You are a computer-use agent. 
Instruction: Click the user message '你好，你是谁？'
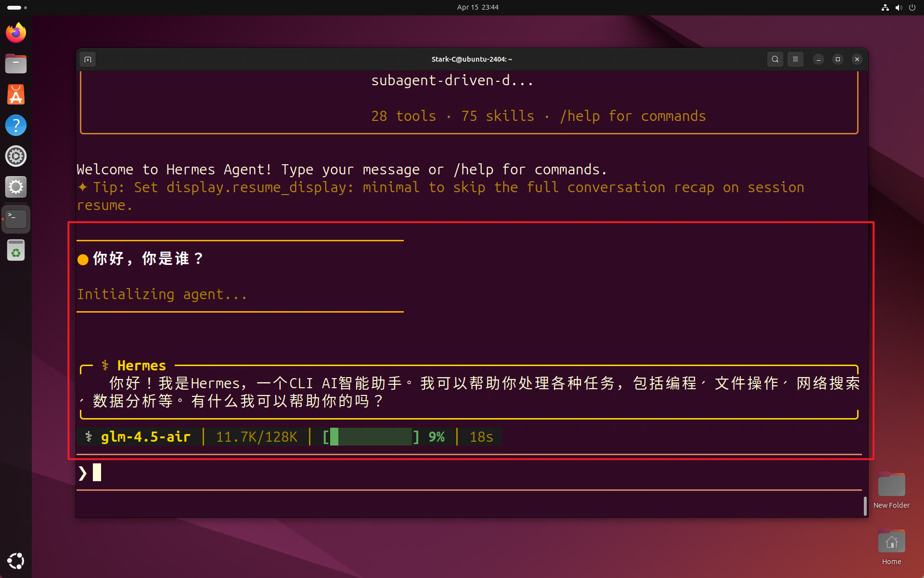point(148,259)
